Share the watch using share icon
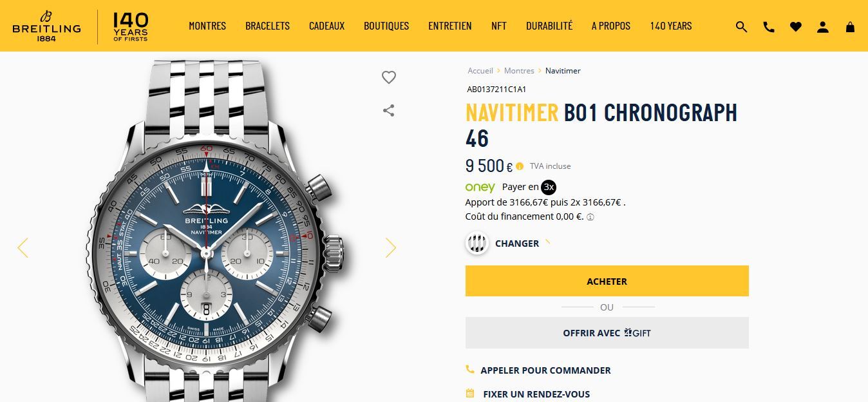Image resolution: width=868 pixels, height=402 pixels. (388, 110)
